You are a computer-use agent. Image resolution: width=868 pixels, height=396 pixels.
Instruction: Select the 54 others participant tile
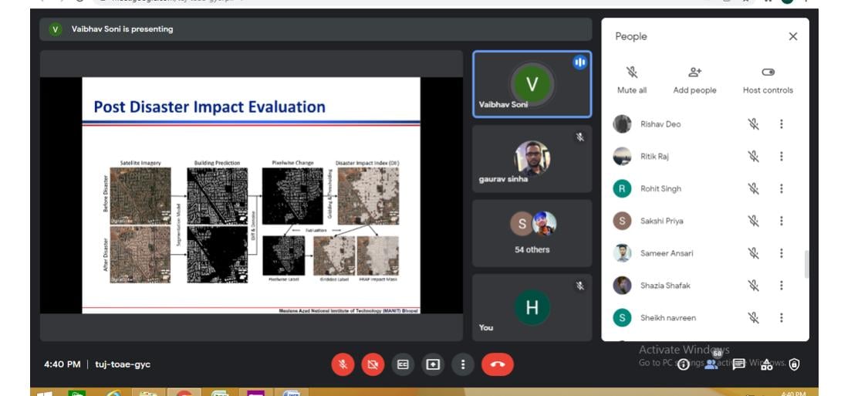[x=532, y=232]
